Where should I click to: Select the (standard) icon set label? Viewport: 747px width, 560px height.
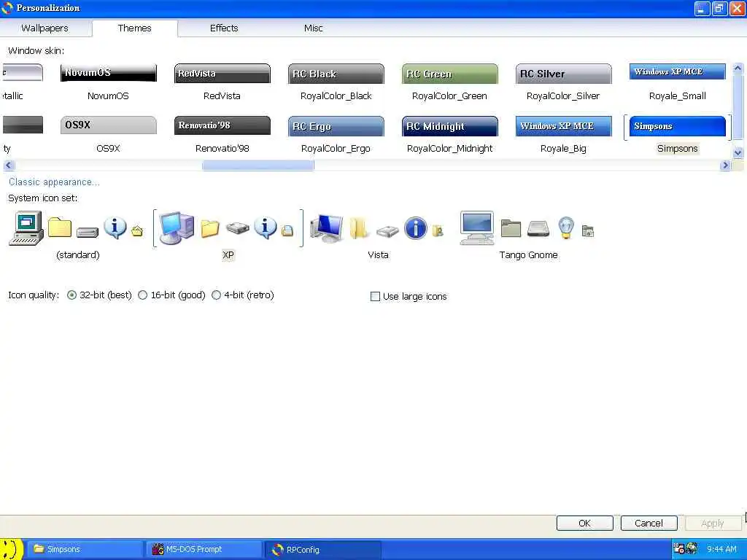77,255
